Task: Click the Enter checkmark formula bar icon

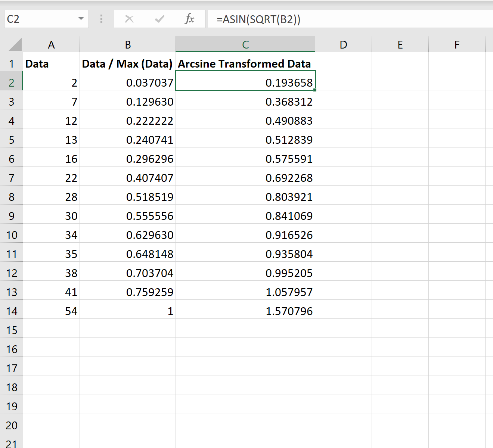Action: coord(159,19)
